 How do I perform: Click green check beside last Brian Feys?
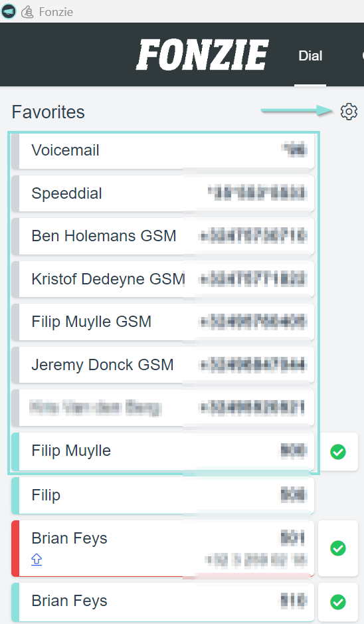(x=338, y=601)
